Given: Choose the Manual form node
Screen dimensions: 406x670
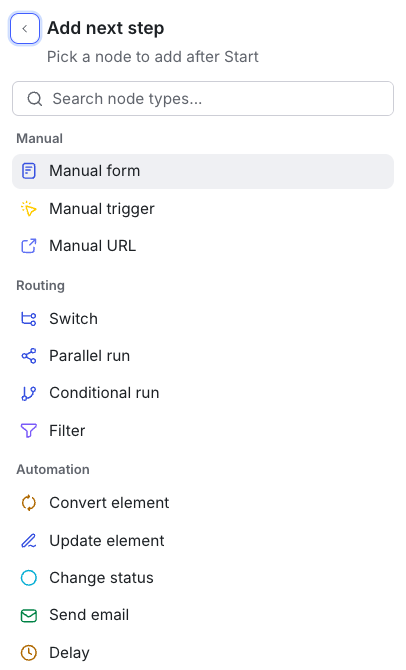Looking at the screenshot, I should pos(203,171).
